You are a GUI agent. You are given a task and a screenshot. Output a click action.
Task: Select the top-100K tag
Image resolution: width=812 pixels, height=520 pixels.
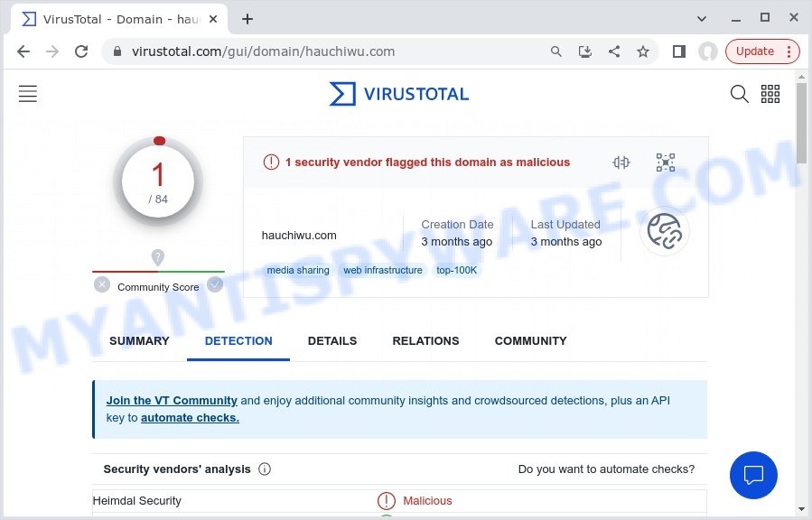pyautogui.click(x=456, y=270)
